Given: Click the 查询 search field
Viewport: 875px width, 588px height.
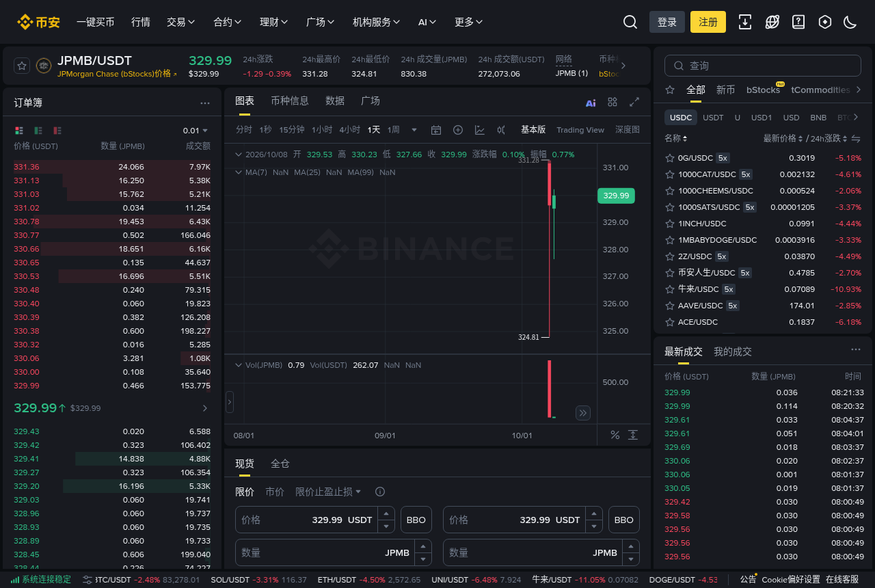Looking at the screenshot, I should pyautogui.click(x=763, y=66).
